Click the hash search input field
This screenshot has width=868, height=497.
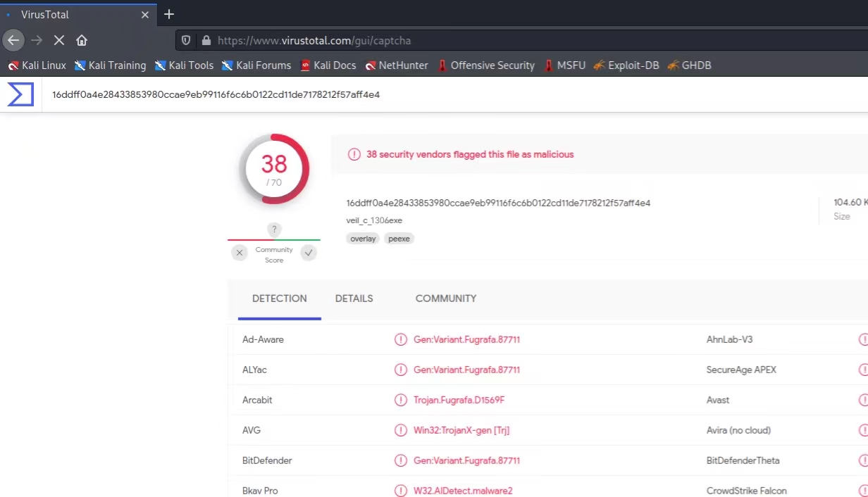[454, 94]
